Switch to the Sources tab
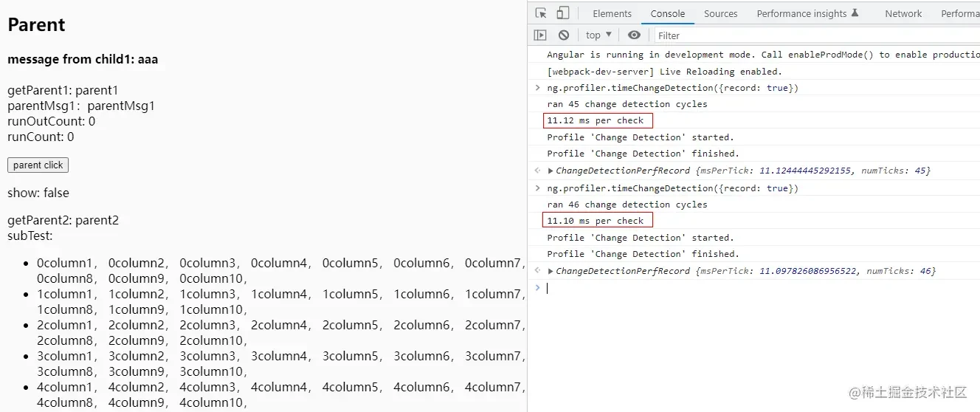The height and width of the screenshot is (412, 980). (x=720, y=13)
